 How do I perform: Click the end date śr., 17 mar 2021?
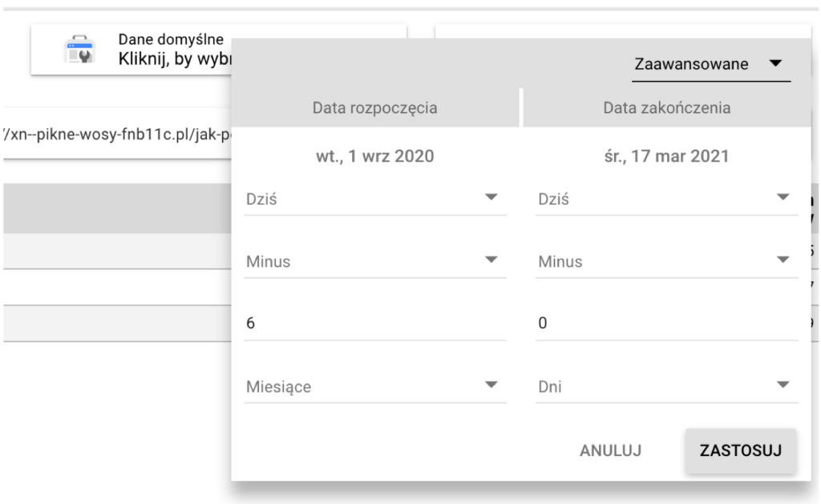point(667,156)
